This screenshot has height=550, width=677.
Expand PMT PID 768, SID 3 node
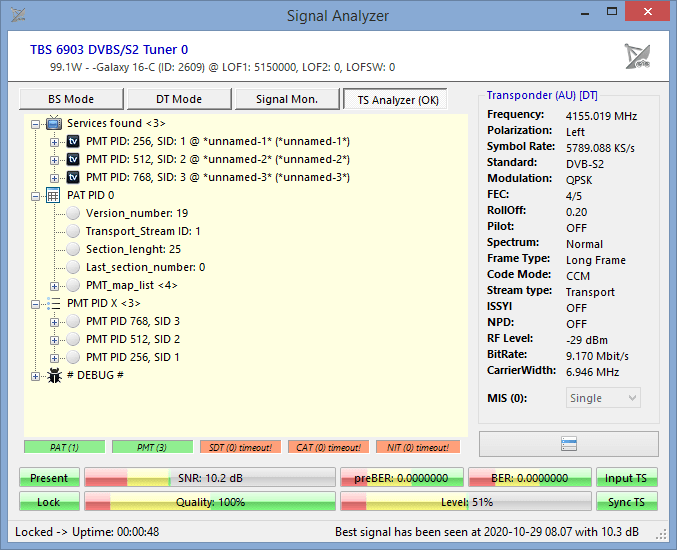[54, 322]
